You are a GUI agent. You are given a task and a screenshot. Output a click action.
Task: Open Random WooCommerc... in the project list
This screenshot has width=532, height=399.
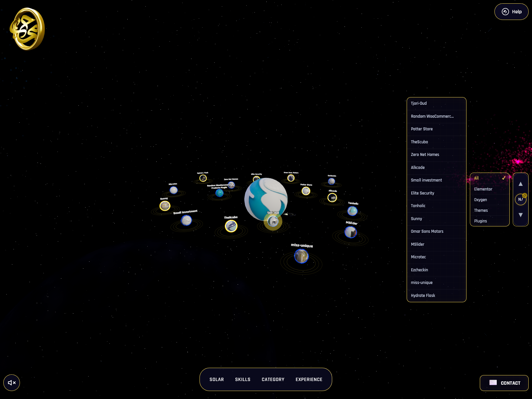tap(437, 116)
